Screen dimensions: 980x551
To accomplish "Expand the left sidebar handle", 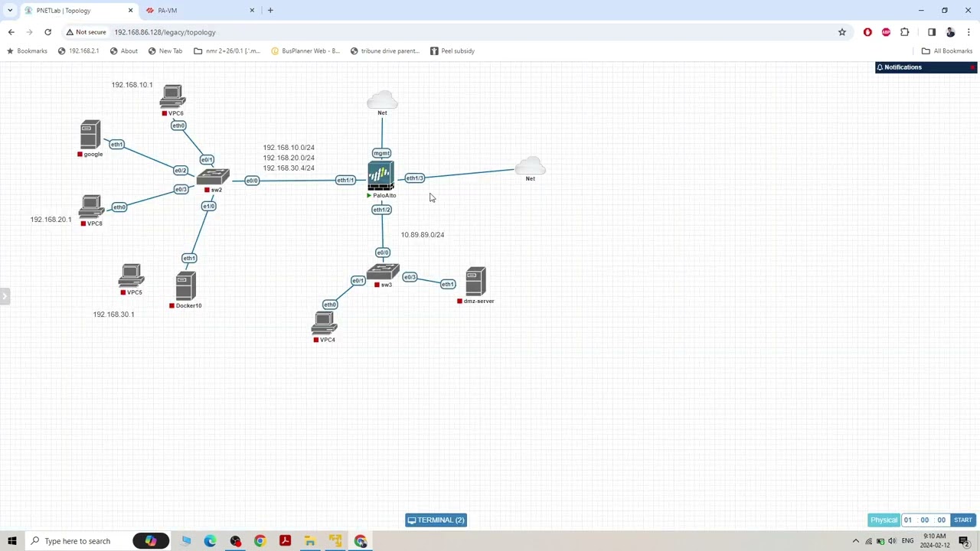I will pos(5,296).
